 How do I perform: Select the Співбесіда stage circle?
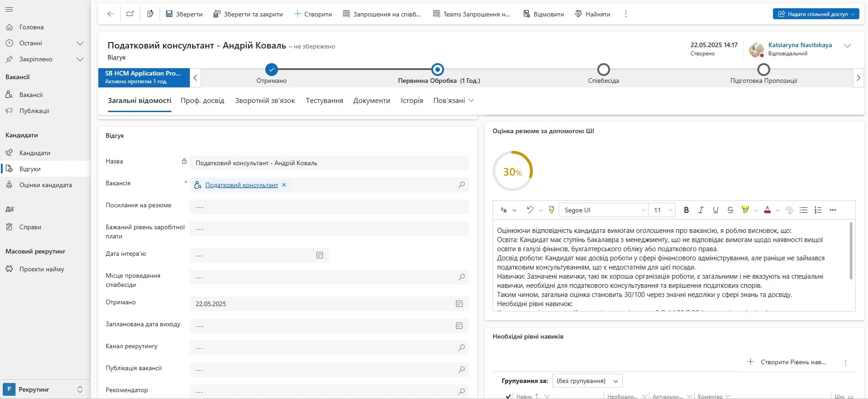pyautogui.click(x=604, y=70)
